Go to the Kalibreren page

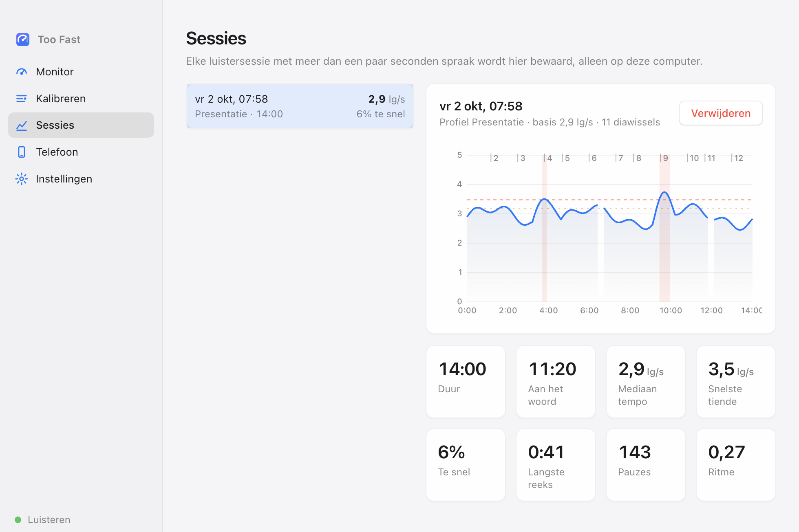tap(81, 99)
